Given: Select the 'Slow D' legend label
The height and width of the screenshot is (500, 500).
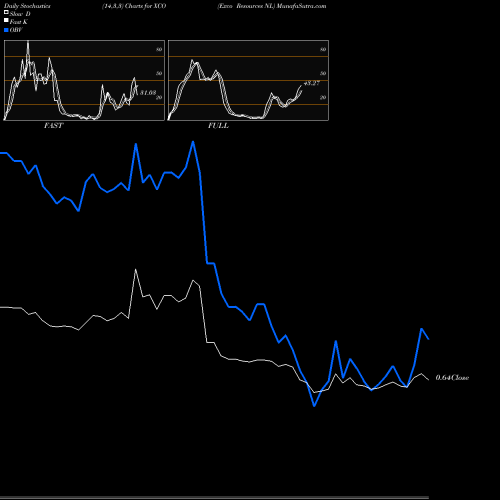Looking at the screenshot, I should (x=20, y=14).
